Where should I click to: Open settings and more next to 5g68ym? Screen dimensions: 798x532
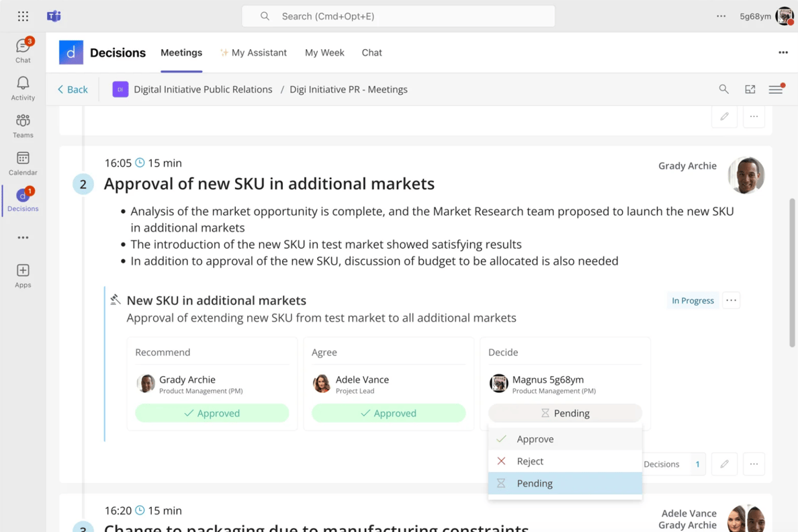tap(721, 16)
